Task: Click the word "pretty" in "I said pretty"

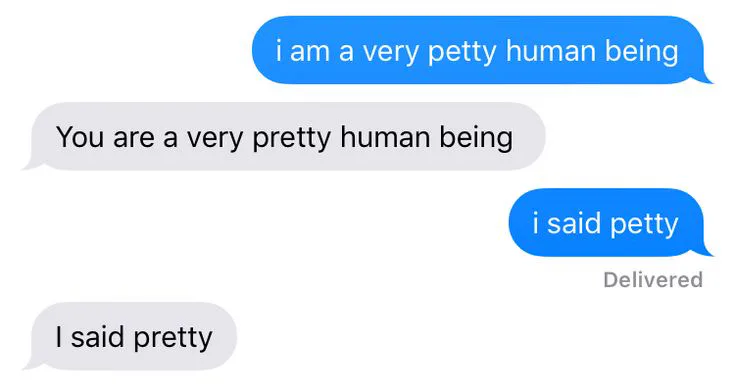Action: coord(173,339)
